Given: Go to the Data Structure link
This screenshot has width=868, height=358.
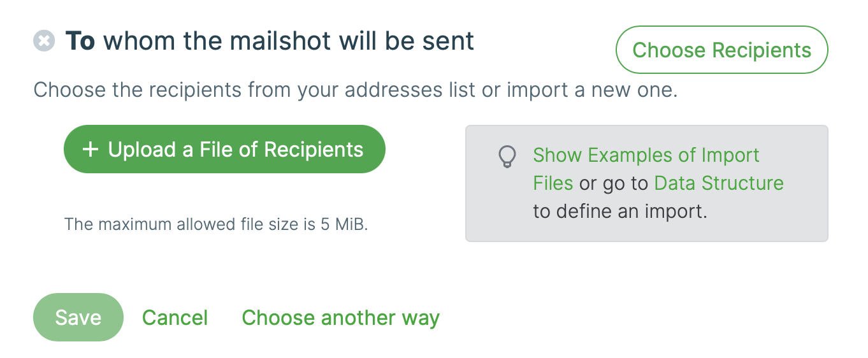Looking at the screenshot, I should (719, 183).
